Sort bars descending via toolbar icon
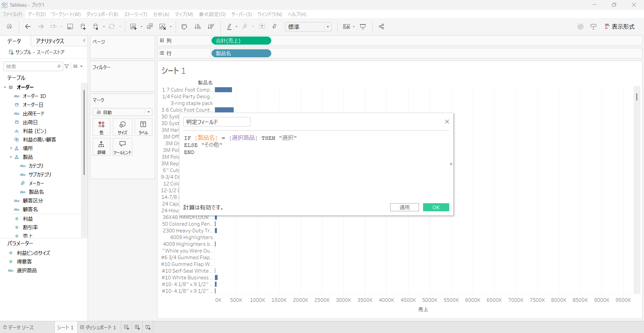The width and height of the screenshot is (644, 333). (x=211, y=27)
